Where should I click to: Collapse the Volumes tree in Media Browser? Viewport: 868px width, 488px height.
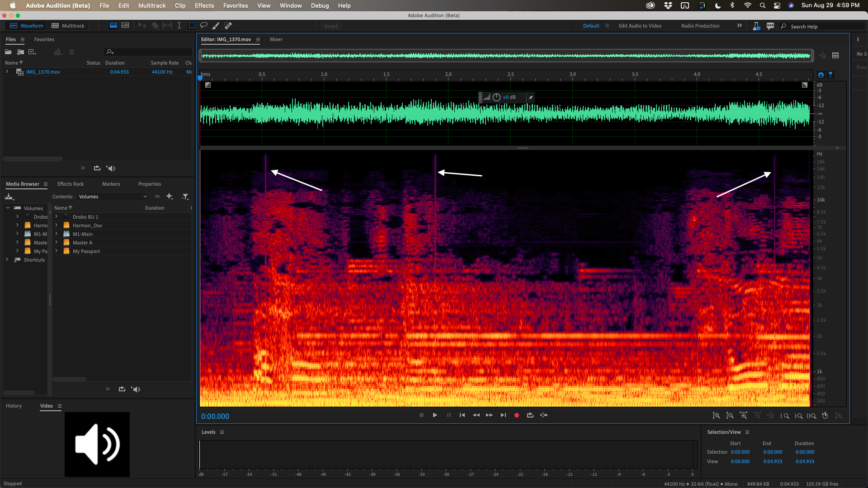coord(8,208)
